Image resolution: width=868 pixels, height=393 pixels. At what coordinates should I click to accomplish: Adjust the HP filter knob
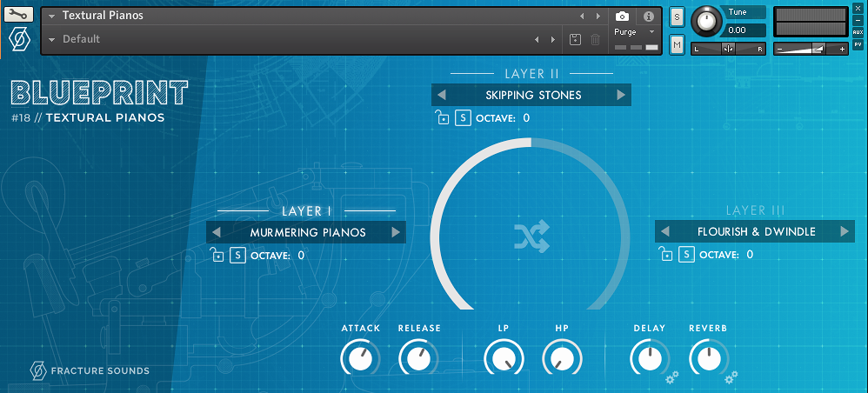[563, 359]
